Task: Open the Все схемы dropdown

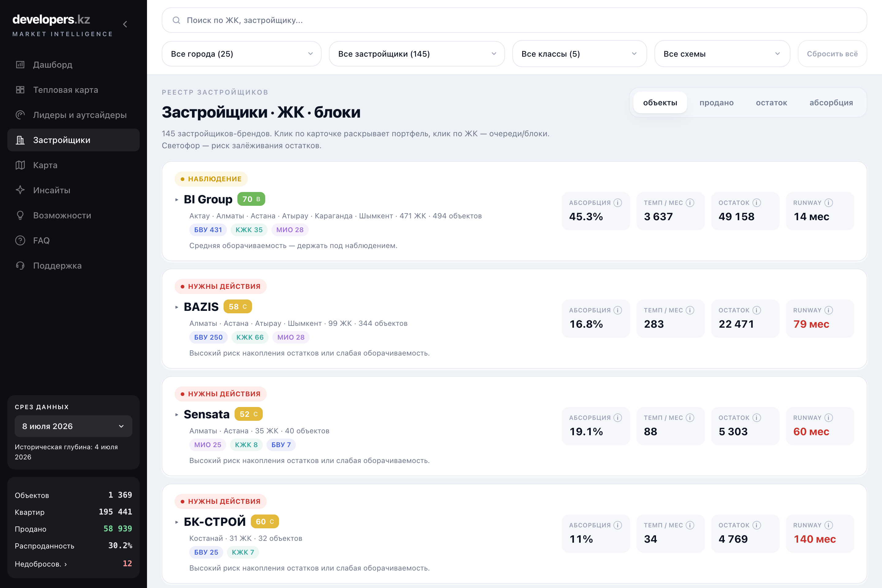Action: coord(722,54)
